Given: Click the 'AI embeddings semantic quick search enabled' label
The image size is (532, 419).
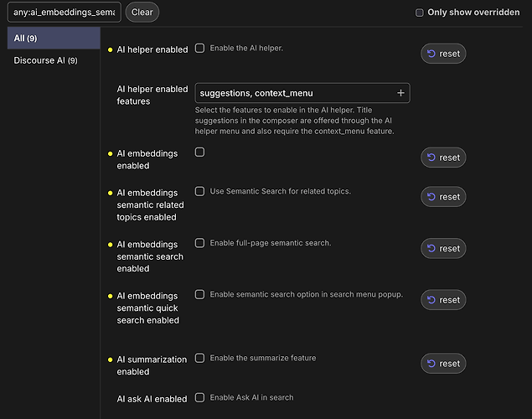Looking at the screenshot, I should pyautogui.click(x=148, y=308).
